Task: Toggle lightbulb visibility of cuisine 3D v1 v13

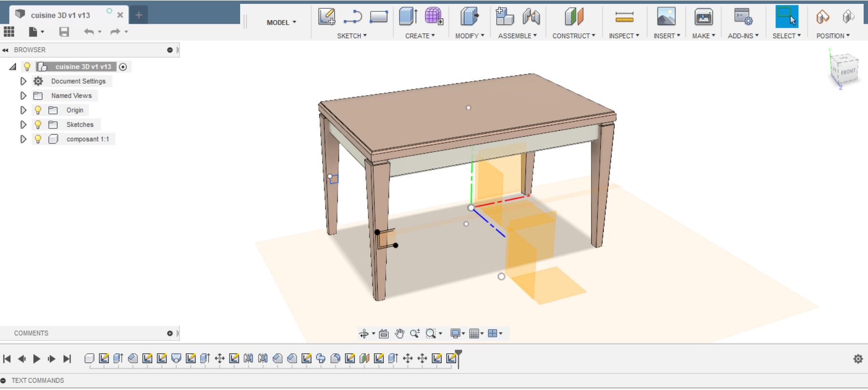Action: pos(27,67)
